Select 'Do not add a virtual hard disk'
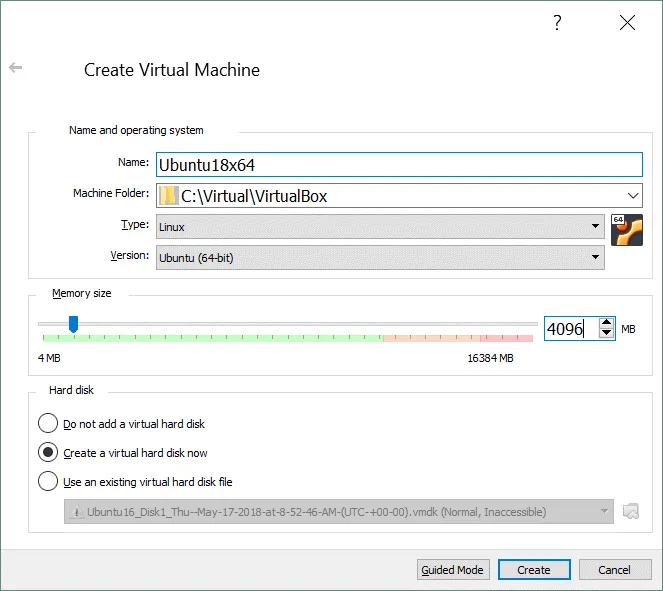The height and width of the screenshot is (591, 663). [x=47, y=423]
